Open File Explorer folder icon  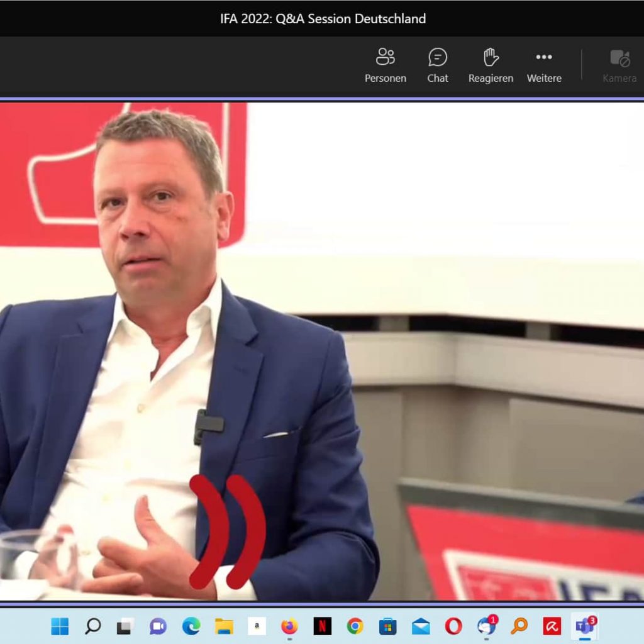click(224, 626)
